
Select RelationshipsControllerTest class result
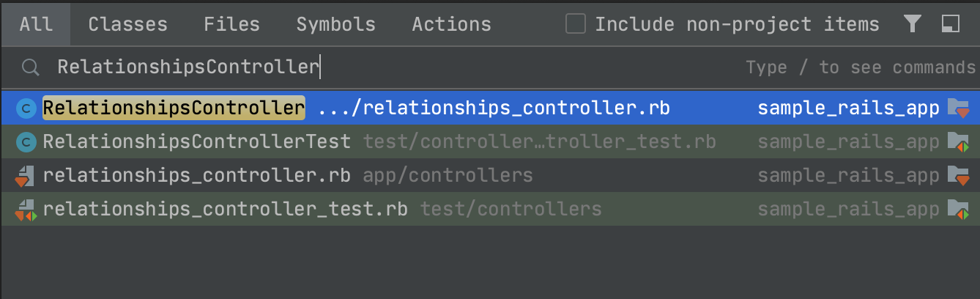click(490, 142)
